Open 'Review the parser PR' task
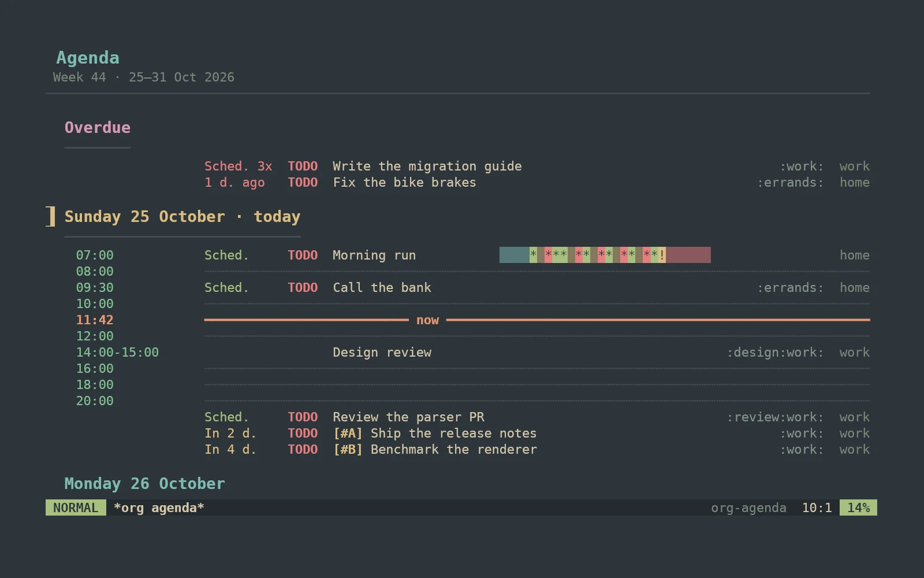This screenshot has height=578, width=924. 408,417
